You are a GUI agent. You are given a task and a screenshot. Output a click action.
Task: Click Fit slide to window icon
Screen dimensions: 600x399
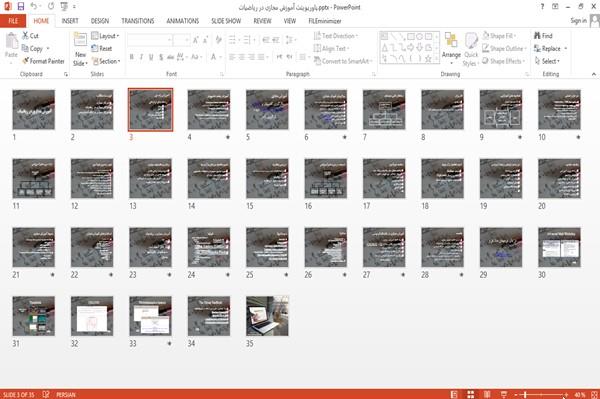coord(594,394)
